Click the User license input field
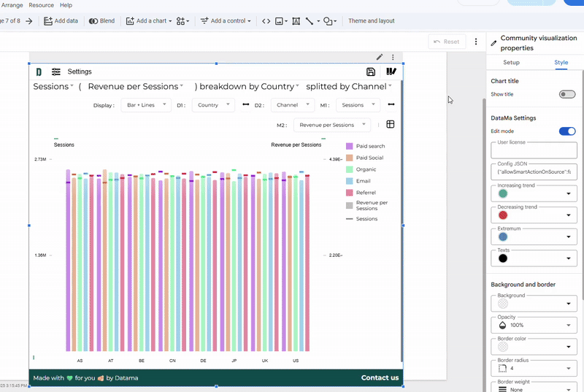This screenshot has height=392, width=584. click(534, 150)
